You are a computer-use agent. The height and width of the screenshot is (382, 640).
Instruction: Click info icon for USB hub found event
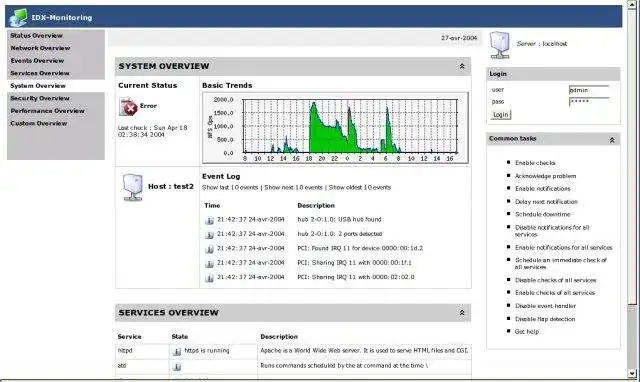[209, 220]
